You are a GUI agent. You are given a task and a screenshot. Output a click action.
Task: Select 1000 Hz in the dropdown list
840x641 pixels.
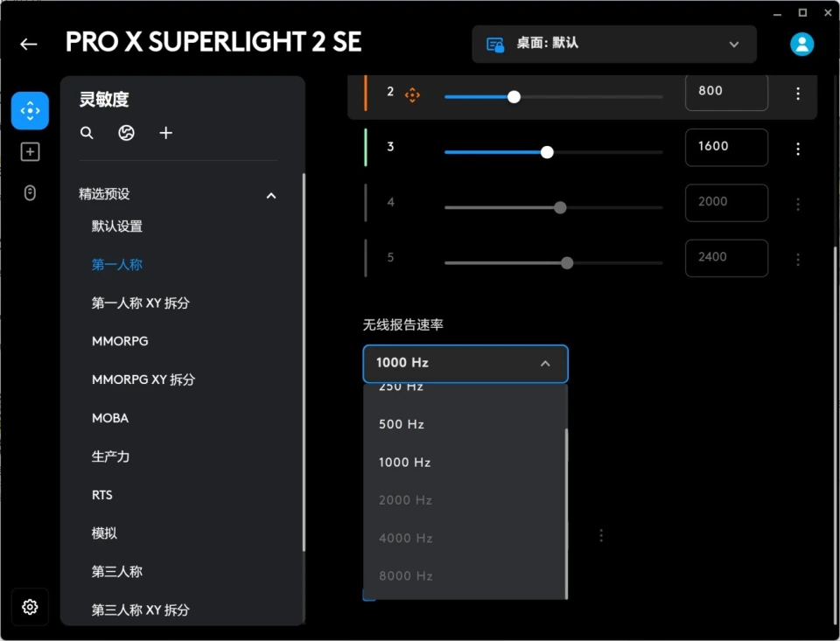click(404, 463)
